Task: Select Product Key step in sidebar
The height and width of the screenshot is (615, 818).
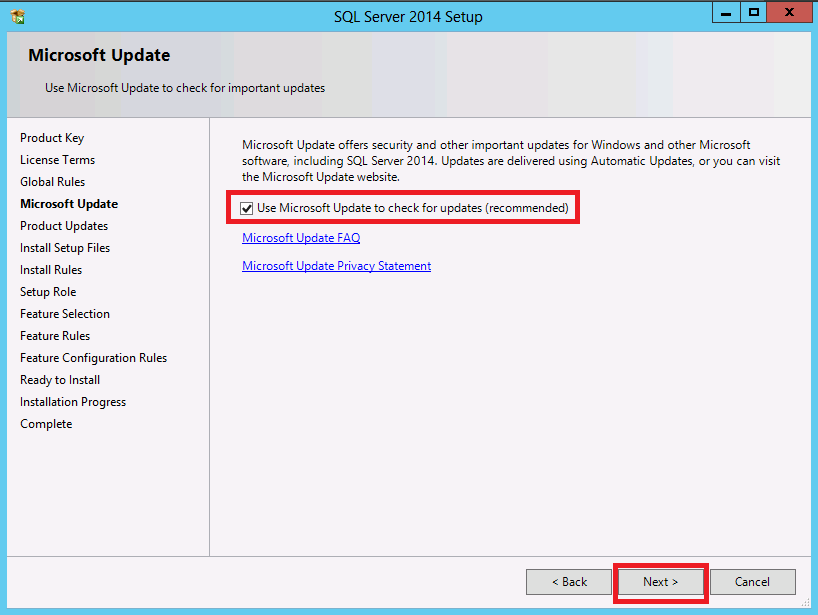Action: pyautogui.click(x=52, y=138)
